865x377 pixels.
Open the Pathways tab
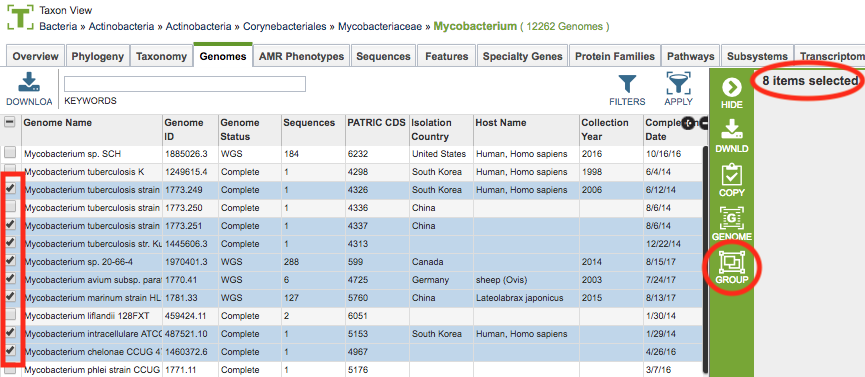[691, 56]
